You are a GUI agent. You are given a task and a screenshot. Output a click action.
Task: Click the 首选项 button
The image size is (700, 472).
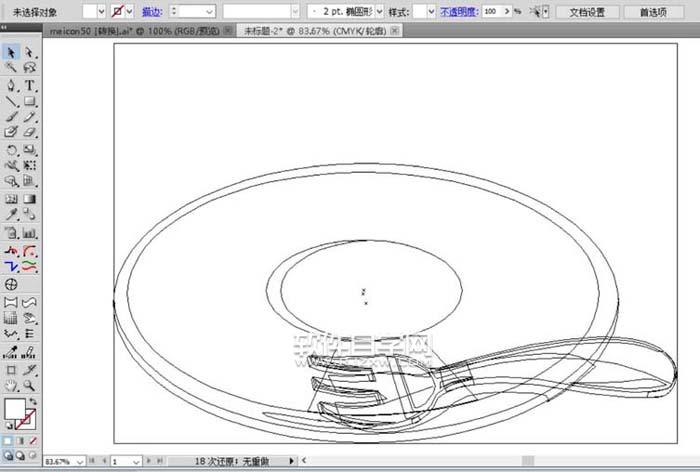point(653,12)
